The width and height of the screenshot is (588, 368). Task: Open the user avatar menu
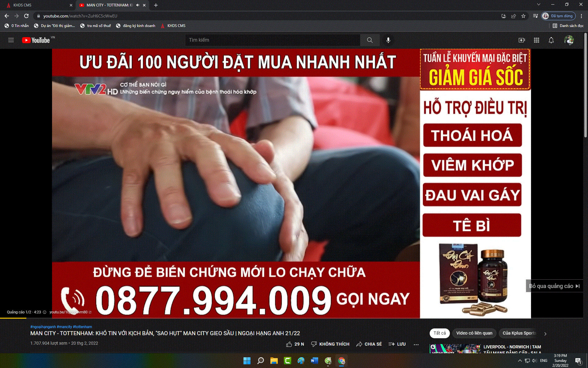click(x=569, y=40)
